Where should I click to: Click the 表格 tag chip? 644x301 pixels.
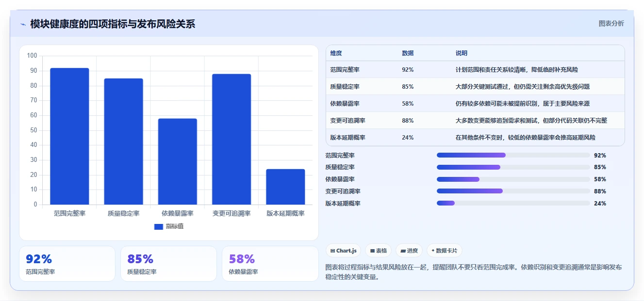coord(378,251)
